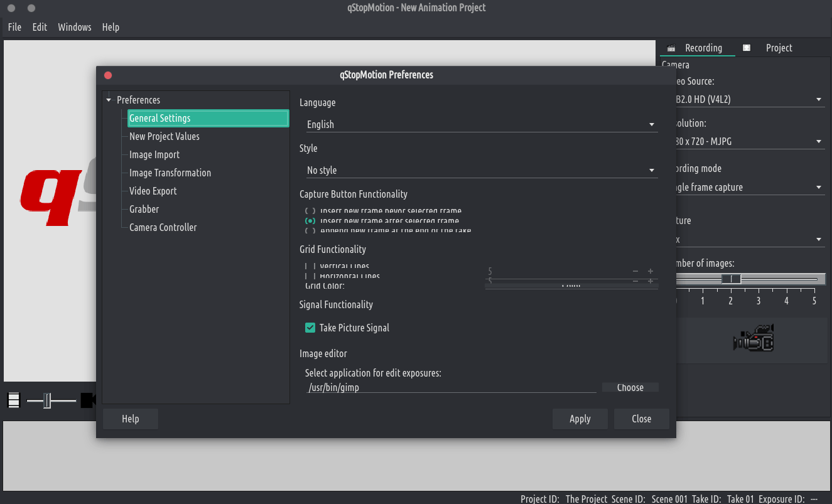Decrease vertical lines count with minus button
This screenshot has height=504, width=832.
(635, 271)
